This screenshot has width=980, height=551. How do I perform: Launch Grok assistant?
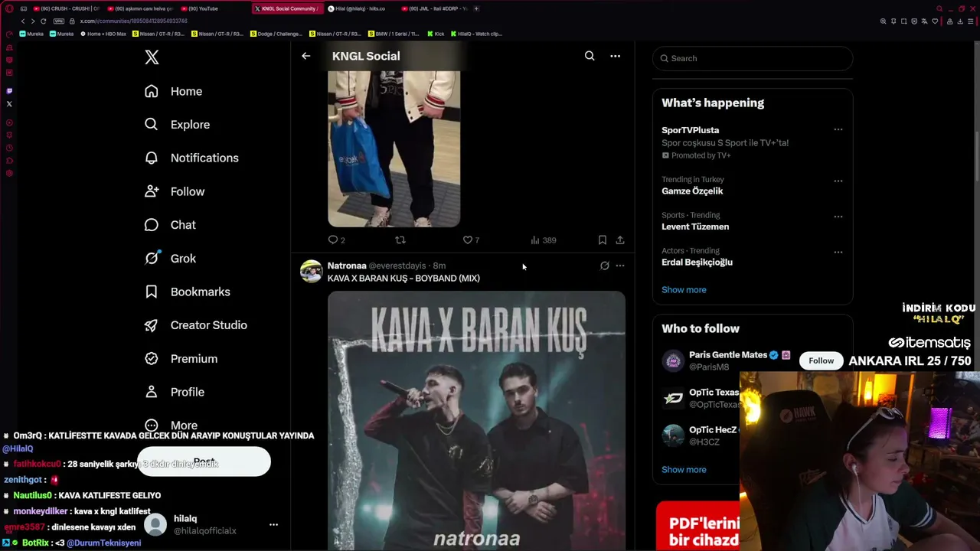170,259
